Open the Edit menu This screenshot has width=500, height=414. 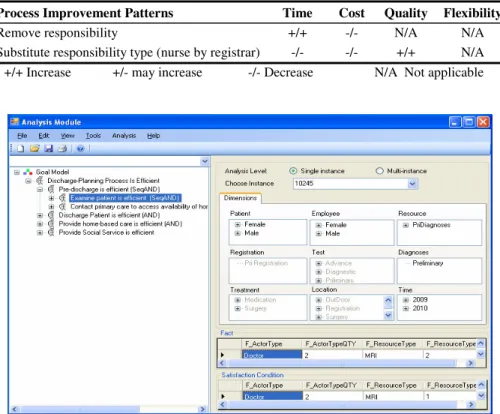point(44,136)
